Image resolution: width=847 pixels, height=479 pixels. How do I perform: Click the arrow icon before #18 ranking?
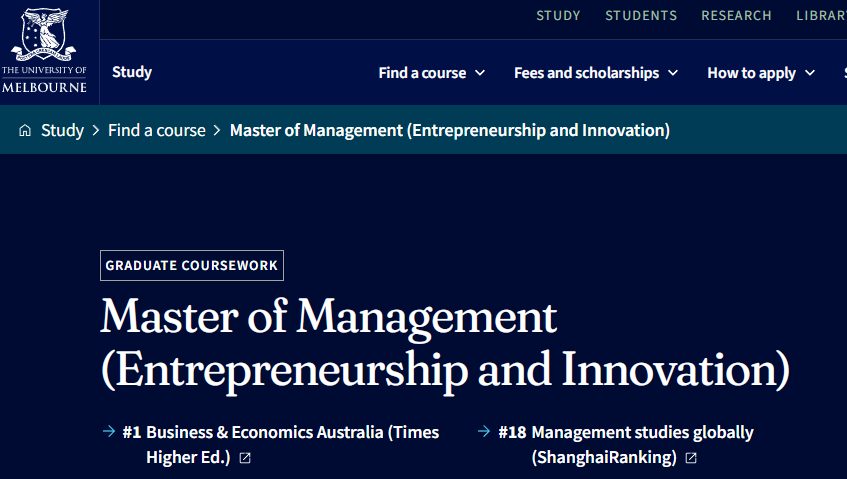[x=485, y=432]
